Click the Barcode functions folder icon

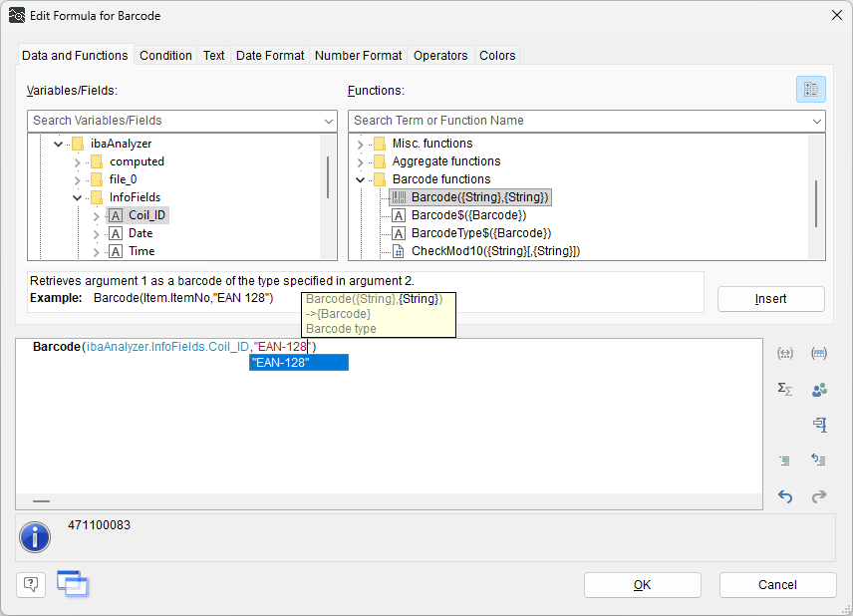coord(380,179)
